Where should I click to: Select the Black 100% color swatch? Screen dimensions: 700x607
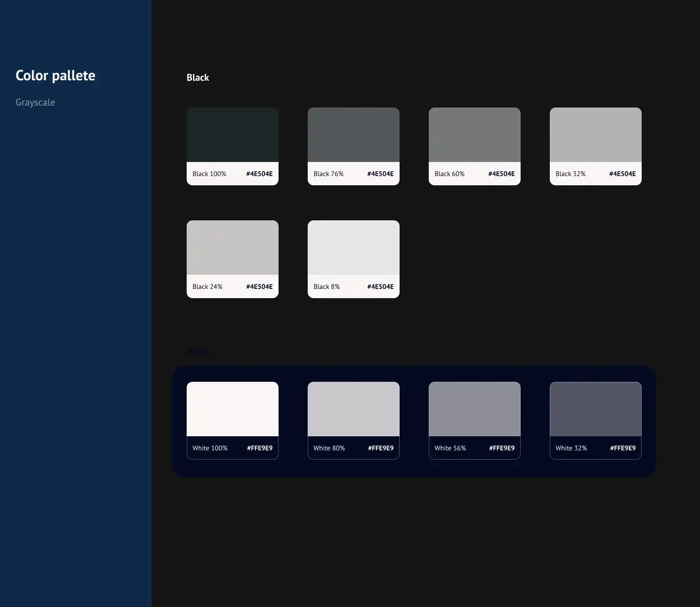(232, 146)
